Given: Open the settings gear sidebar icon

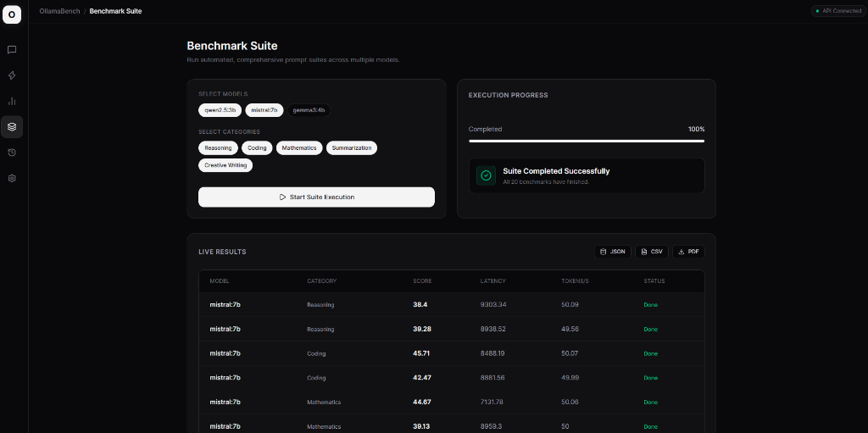Looking at the screenshot, I should click(x=12, y=178).
